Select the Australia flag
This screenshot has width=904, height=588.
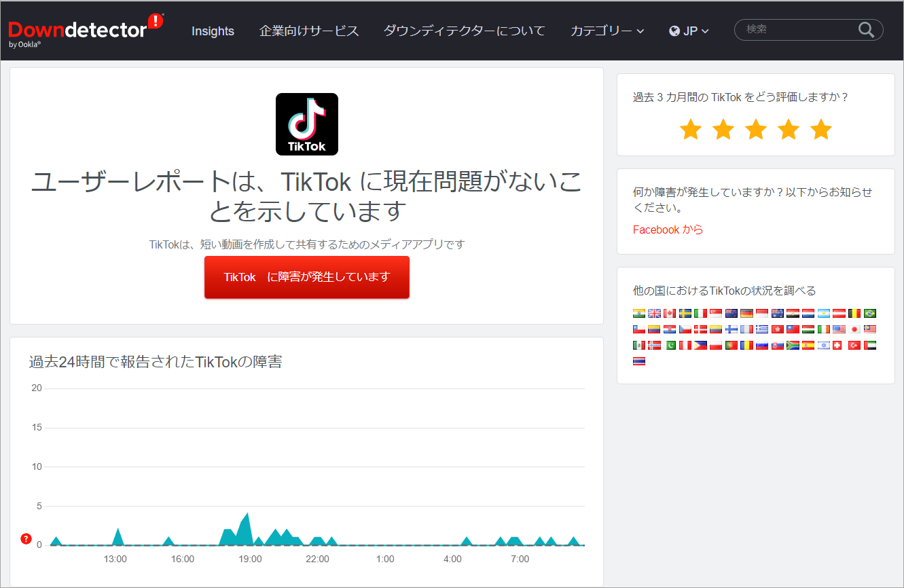778,313
